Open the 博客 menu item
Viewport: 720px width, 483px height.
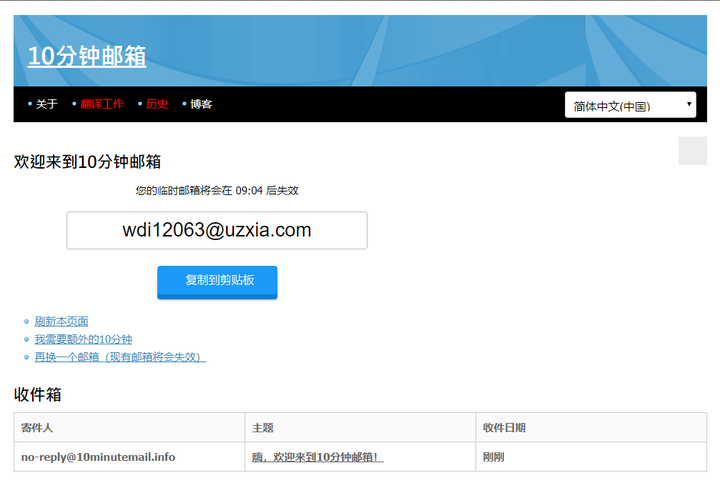pyautogui.click(x=201, y=104)
